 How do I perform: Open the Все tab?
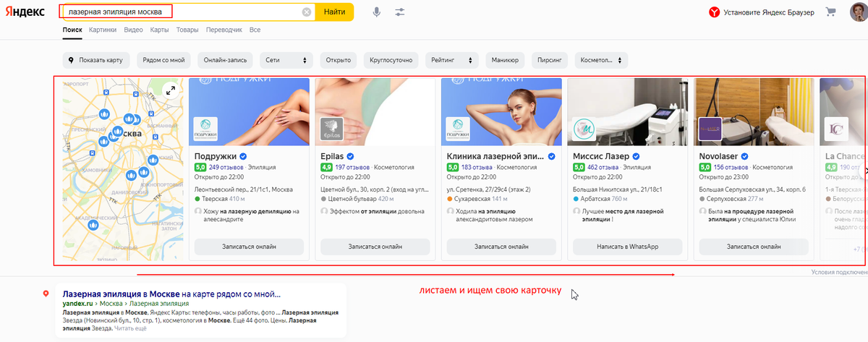[255, 30]
